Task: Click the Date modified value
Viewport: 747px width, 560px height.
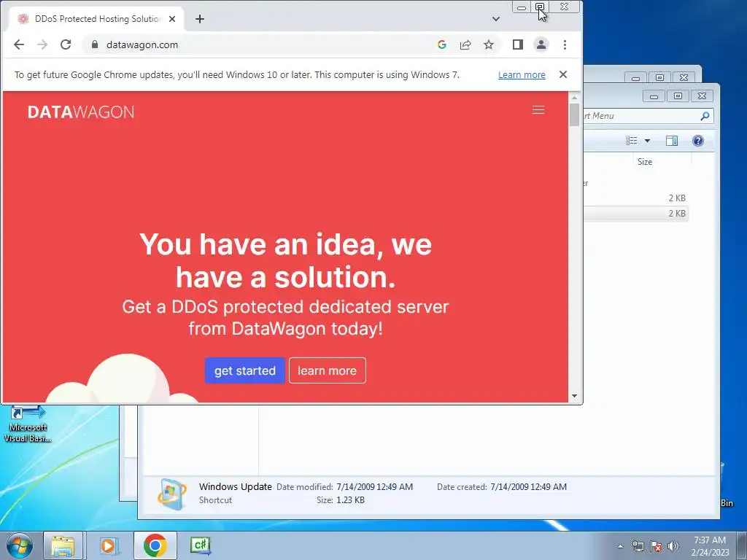Action: tap(374, 486)
